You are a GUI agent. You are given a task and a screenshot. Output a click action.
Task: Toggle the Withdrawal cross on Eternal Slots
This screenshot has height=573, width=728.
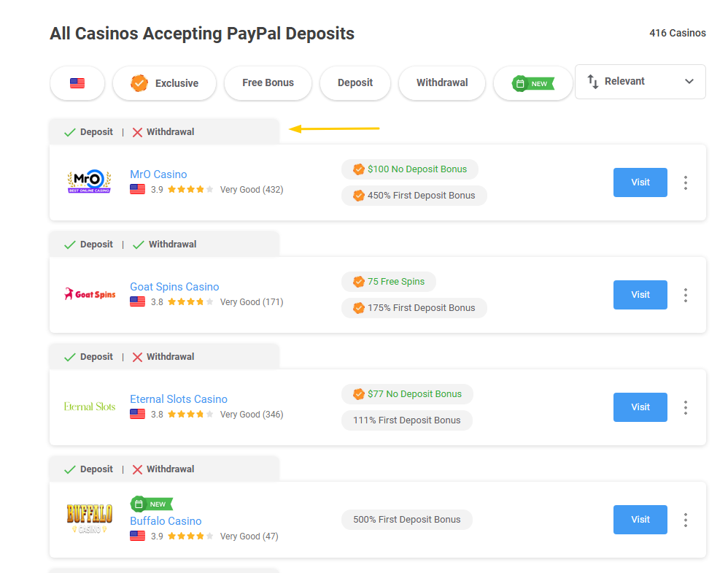pyautogui.click(x=138, y=356)
